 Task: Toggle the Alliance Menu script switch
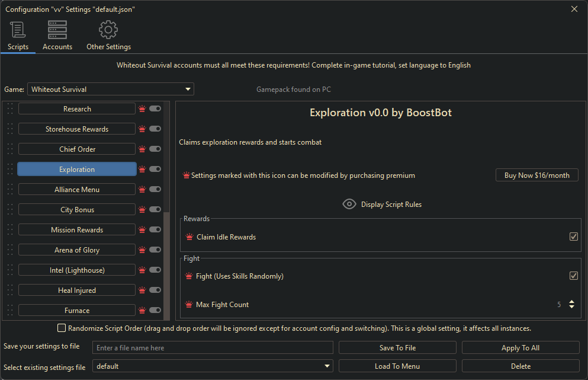click(155, 189)
